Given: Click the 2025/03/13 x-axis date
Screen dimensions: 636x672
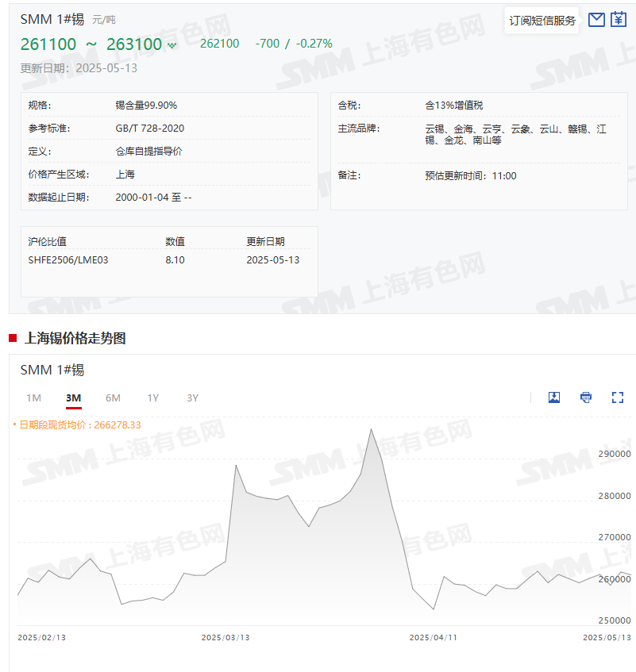Looking at the screenshot, I should point(225,637).
